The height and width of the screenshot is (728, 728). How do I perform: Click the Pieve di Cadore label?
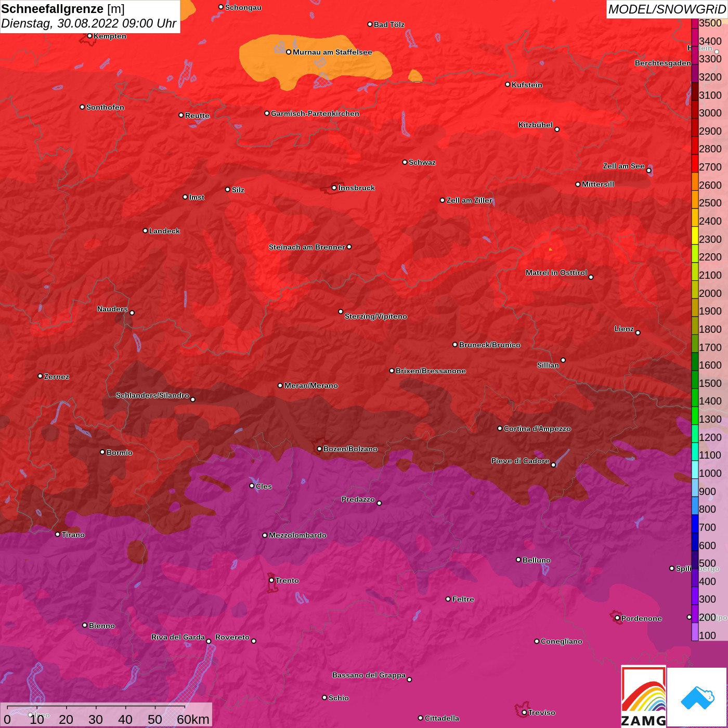point(521,461)
